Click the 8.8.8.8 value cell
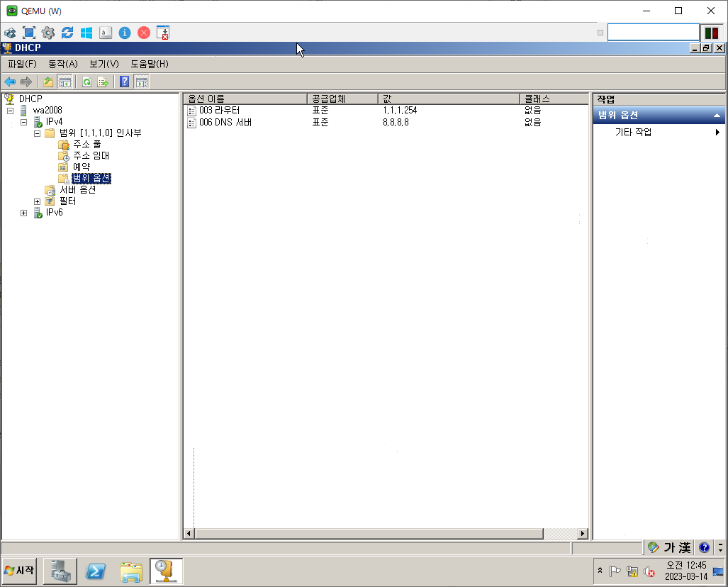Screen dimensions: 728x587 coord(396,123)
